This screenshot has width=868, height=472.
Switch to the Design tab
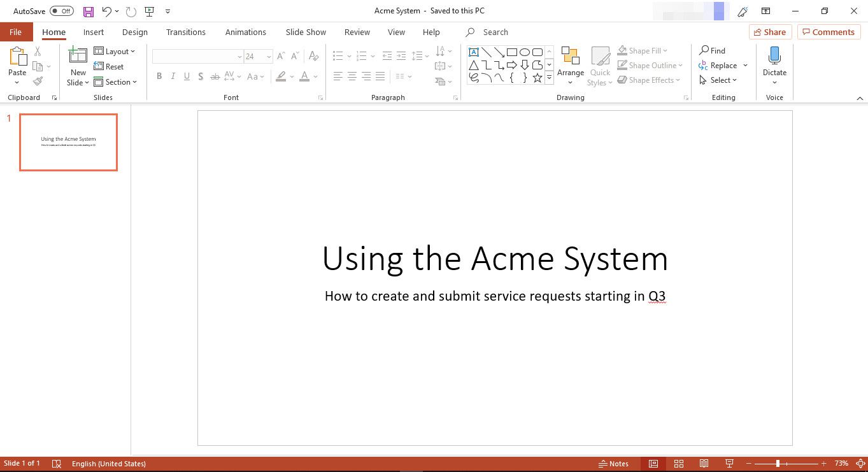[x=135, y=32]
